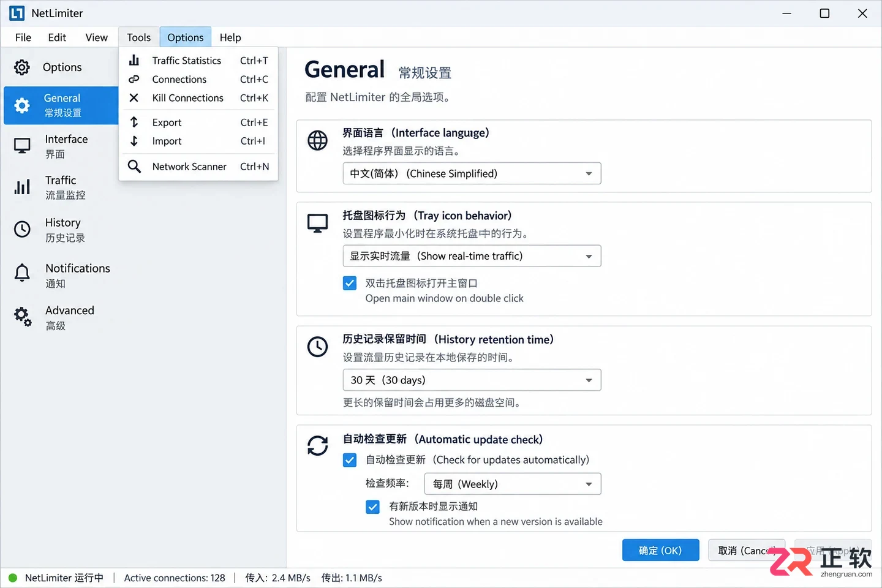Open the View menu
Viewport: 882px width, 588px height.
tap(96, 37)
